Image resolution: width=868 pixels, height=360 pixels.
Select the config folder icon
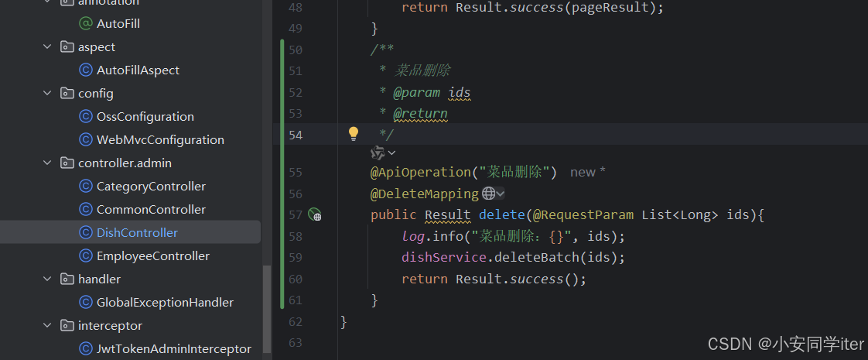click(67, 94)
